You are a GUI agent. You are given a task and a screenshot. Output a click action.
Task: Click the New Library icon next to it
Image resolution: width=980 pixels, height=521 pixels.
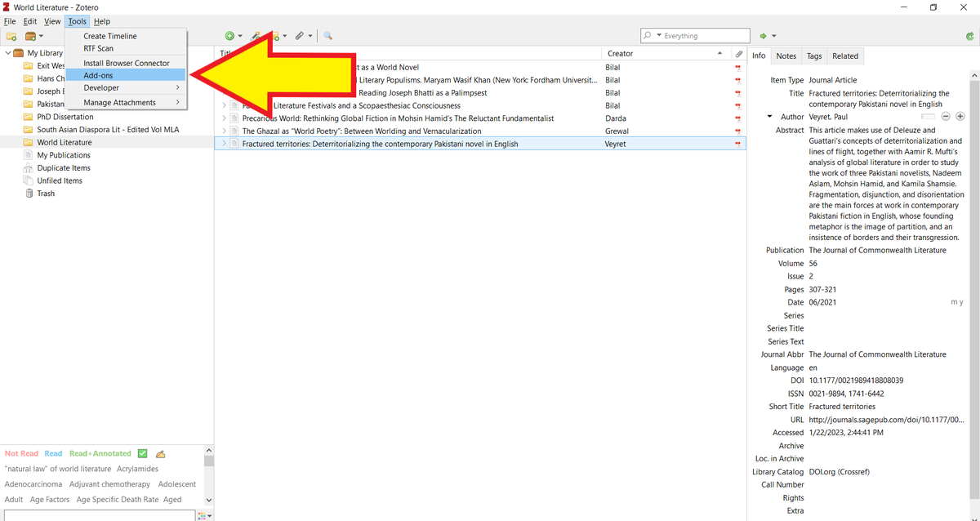point(30,36)
